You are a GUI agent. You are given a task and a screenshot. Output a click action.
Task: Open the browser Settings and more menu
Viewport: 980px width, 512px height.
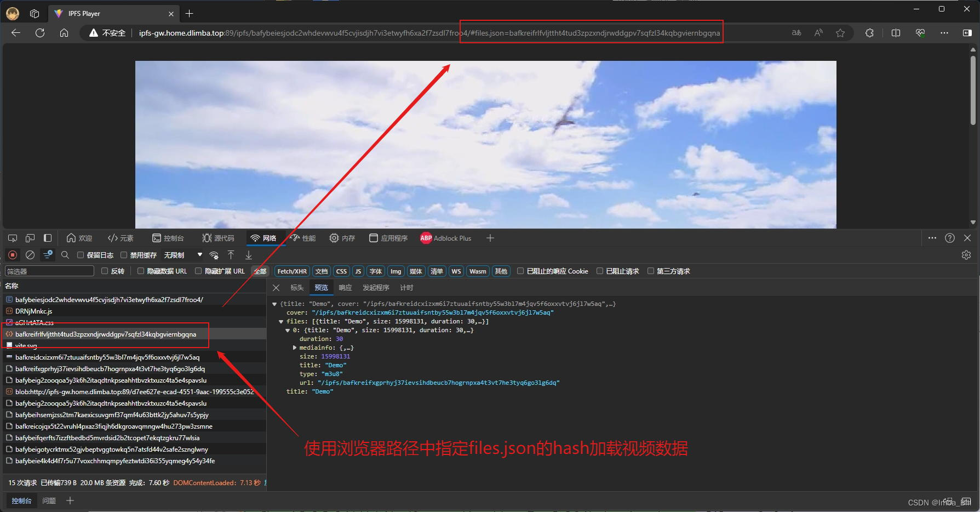(x=944, y=33)
